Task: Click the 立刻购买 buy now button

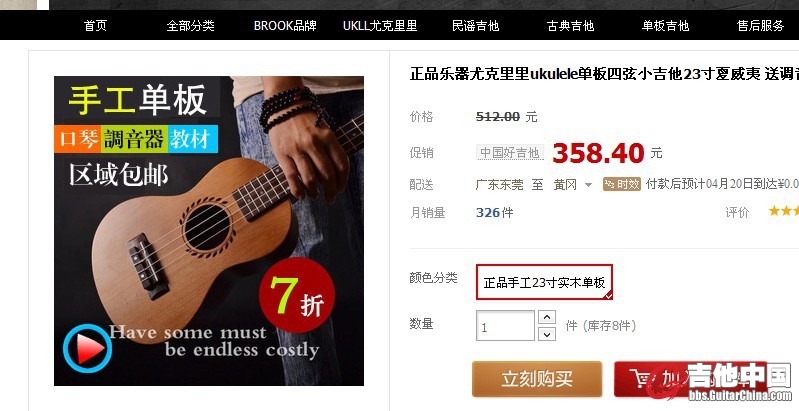Action: (537, 379)
